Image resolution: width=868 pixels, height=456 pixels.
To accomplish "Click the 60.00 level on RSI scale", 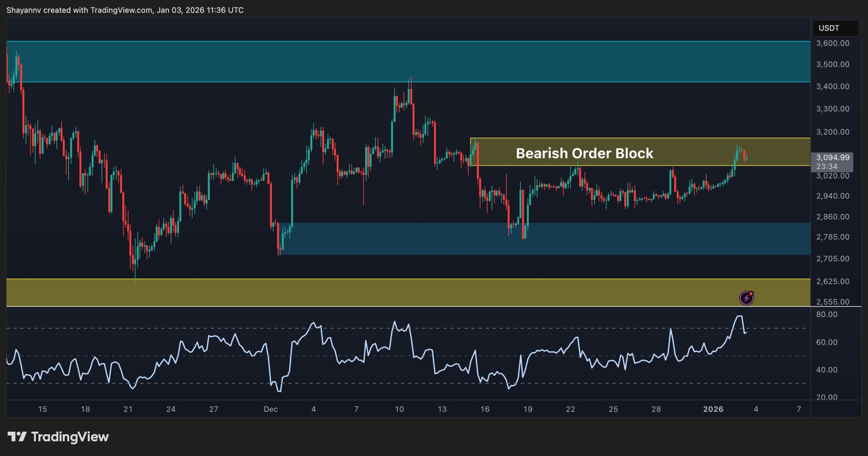I will 827,342.
